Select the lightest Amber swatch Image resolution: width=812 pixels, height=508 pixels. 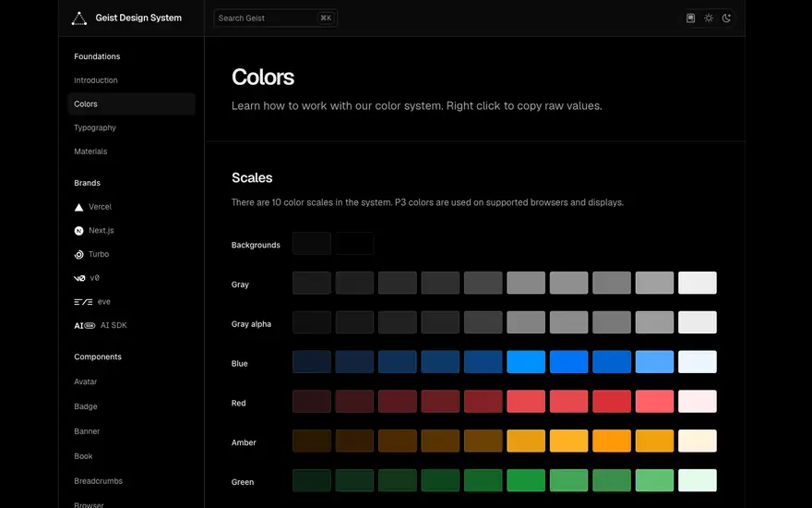(x=698, y=441)
